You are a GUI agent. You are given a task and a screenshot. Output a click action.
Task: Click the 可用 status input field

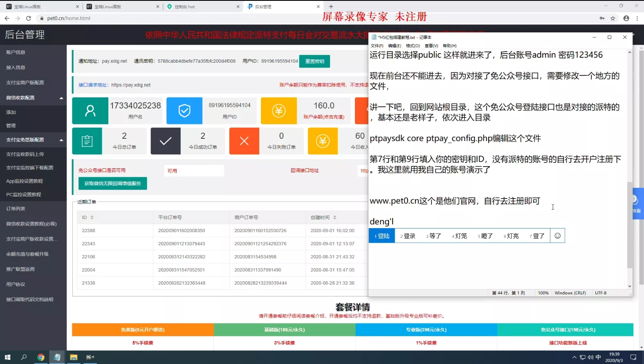(194, 171)
